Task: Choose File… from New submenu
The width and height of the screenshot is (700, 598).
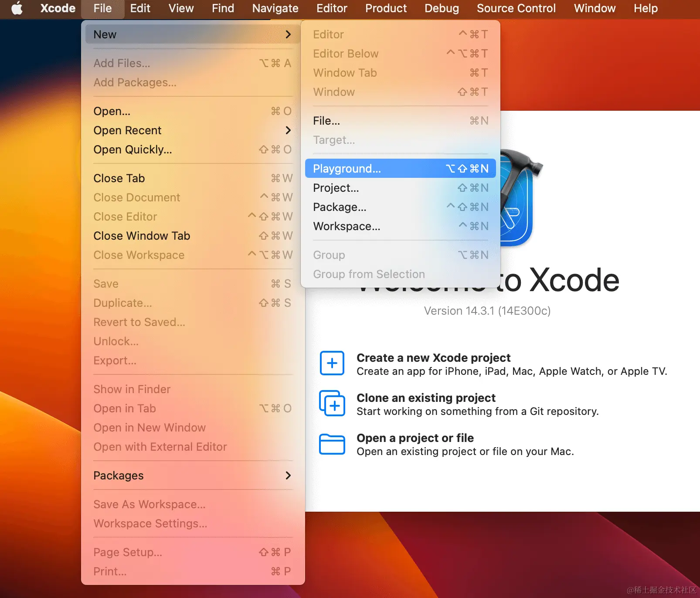Action: (x=401, y=121)
